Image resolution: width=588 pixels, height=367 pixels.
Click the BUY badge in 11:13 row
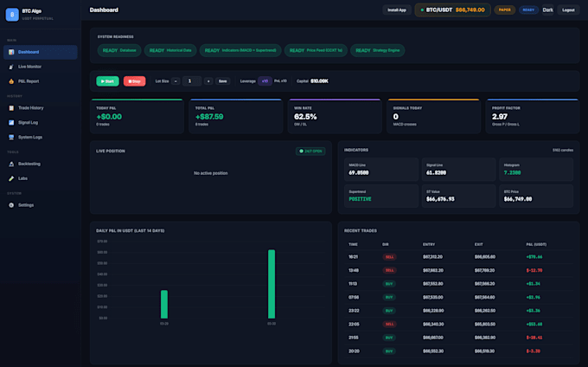pyautogui.click(x=389, y=284)
